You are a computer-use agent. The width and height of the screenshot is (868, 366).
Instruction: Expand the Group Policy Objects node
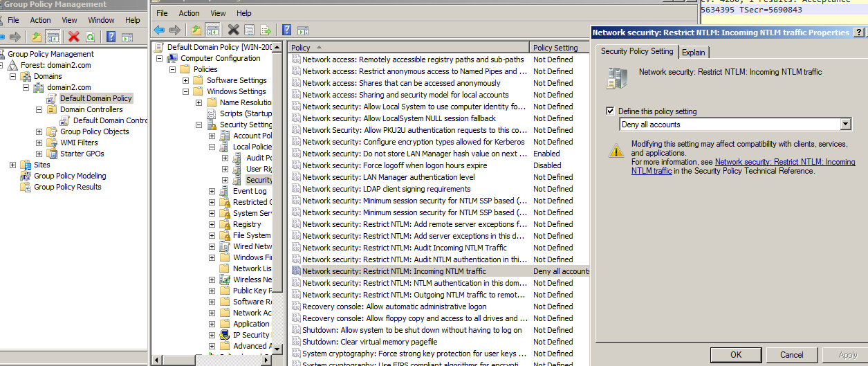coord(39,131)
